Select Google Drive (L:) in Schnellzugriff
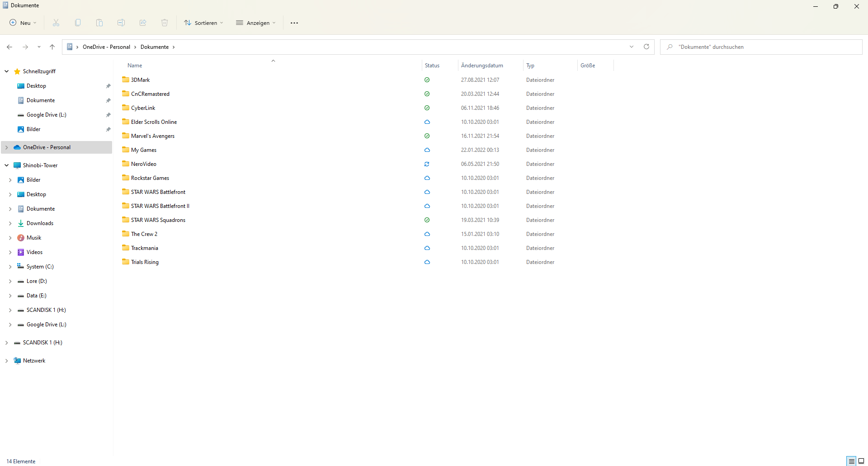Image resolution: width=868 pixels, height=466 pixels. click(47, 115)
